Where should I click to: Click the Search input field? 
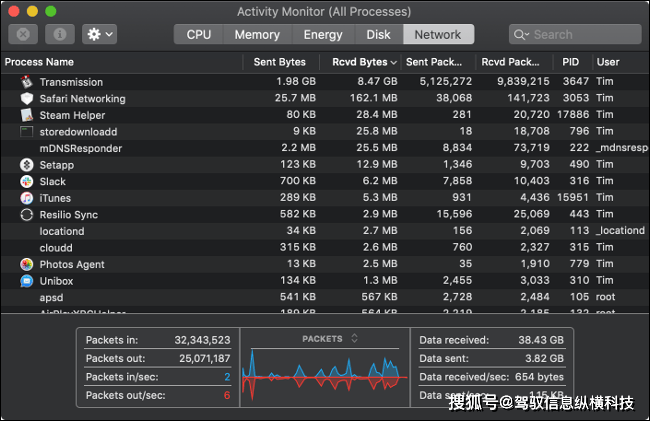[575, 34]
